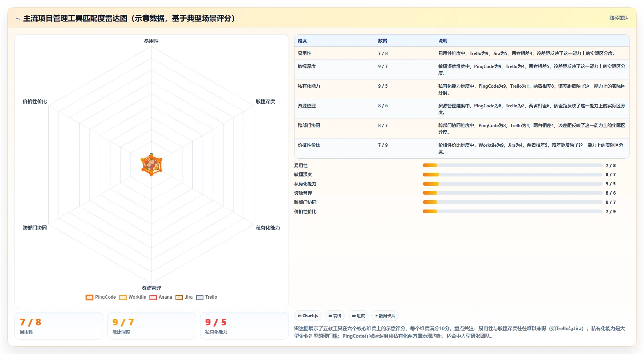Click the 私有化能力 table row description text
Viewport: 644px width, 354px height.
[532, 90]
